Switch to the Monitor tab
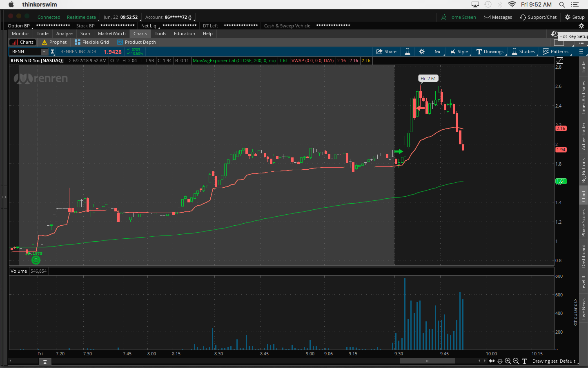Image resolution: width=588 pixels, height=368 pixels. [x=20, y=34]
